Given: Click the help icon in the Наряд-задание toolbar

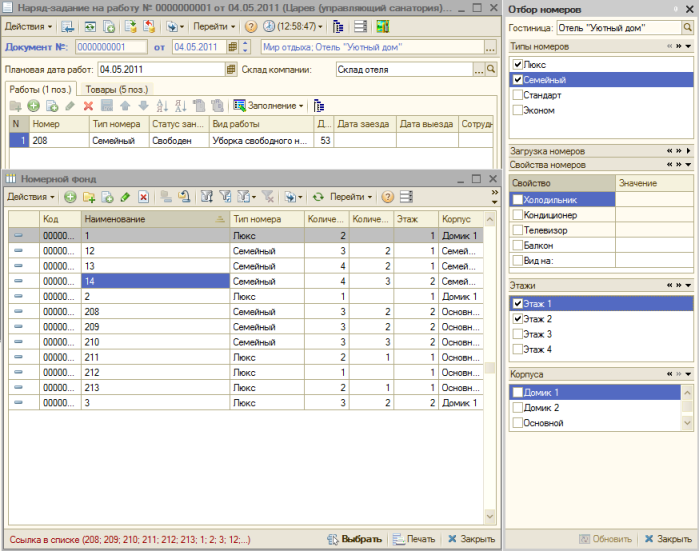Looking at the screenshot, I should [251, 26].
